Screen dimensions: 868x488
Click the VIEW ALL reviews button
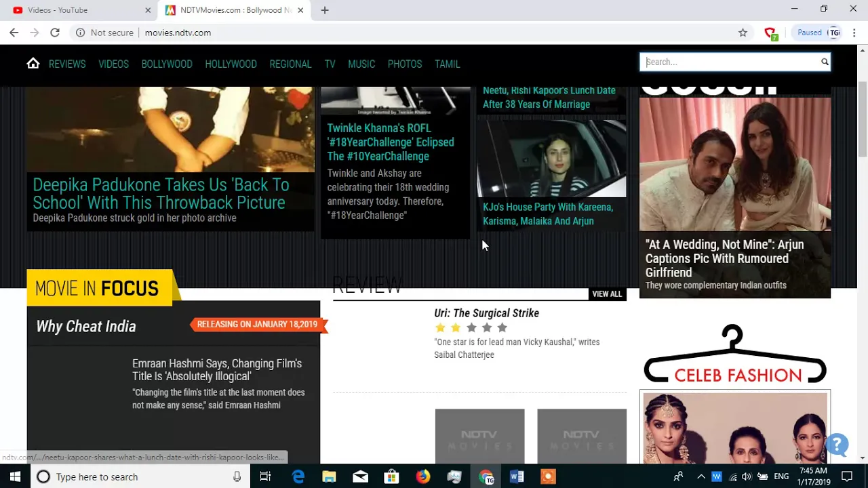point(607,294)
